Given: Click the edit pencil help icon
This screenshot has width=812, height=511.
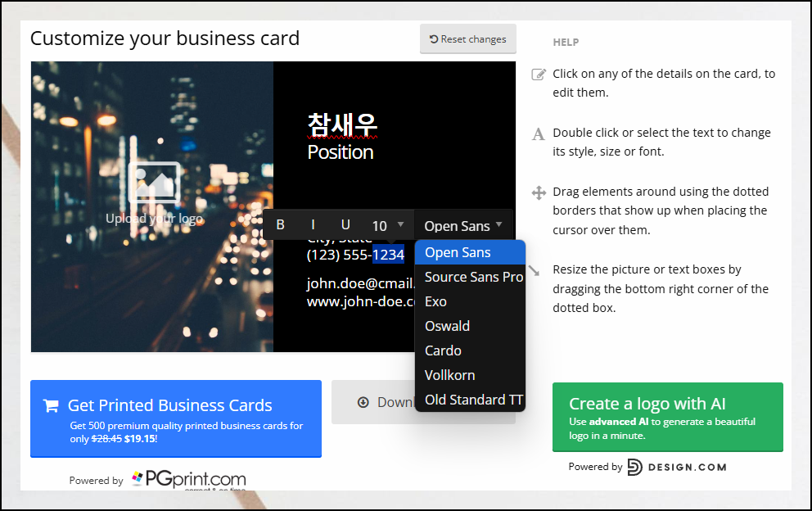Looking at the screenshot, I should 539,74.
